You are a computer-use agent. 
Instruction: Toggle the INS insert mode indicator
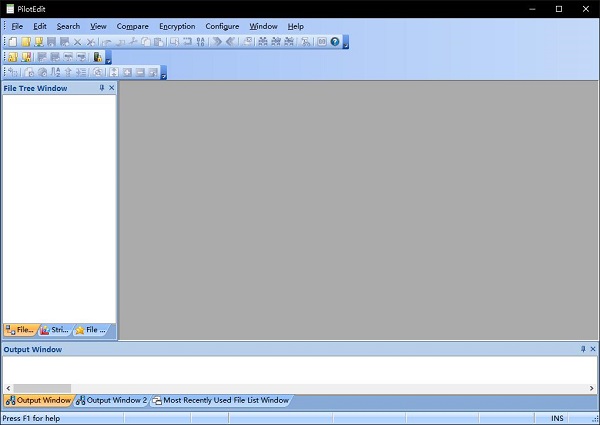point(557,418)
